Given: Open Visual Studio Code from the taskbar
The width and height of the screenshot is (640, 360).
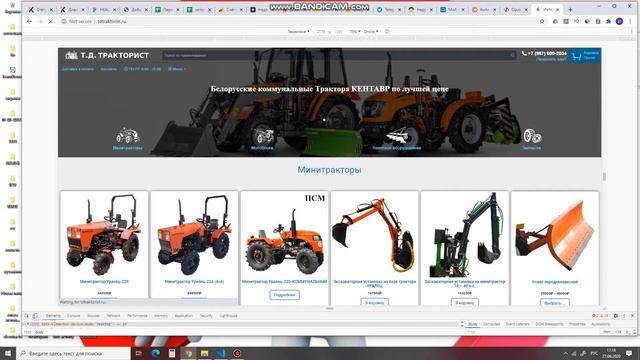Looking at the screenshot, I should pyautogui.click(x=221, y=353).
